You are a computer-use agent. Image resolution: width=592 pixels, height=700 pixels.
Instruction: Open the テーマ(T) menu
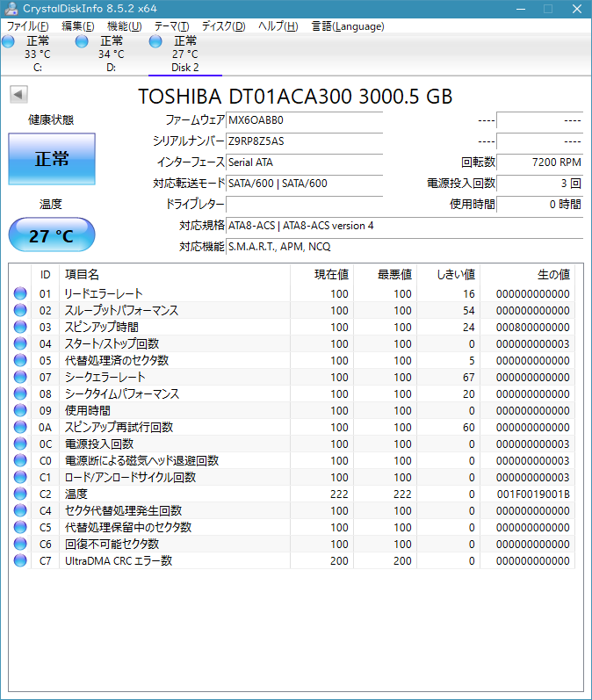pos(171,26)
